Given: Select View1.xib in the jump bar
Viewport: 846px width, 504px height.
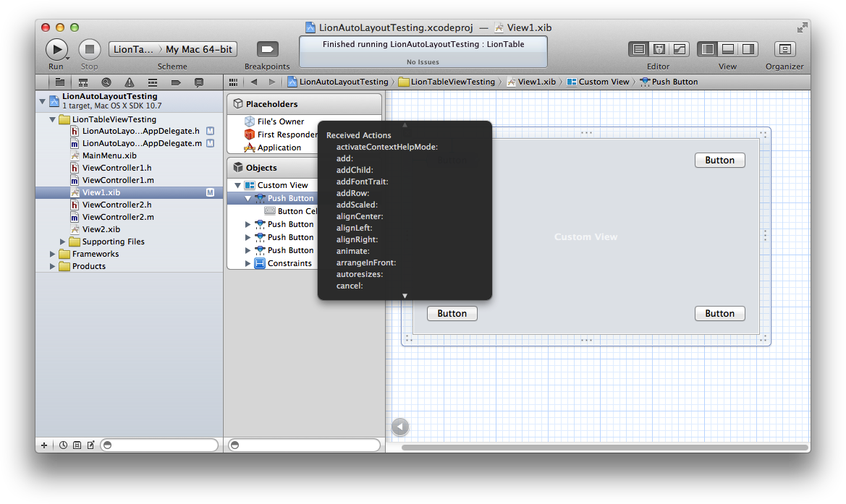Looking at the screenshot, I should coord(531,82).
